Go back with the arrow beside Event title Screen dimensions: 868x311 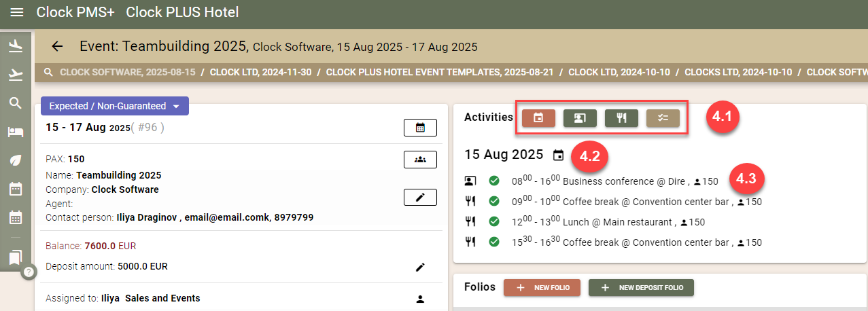pos(57,46)
